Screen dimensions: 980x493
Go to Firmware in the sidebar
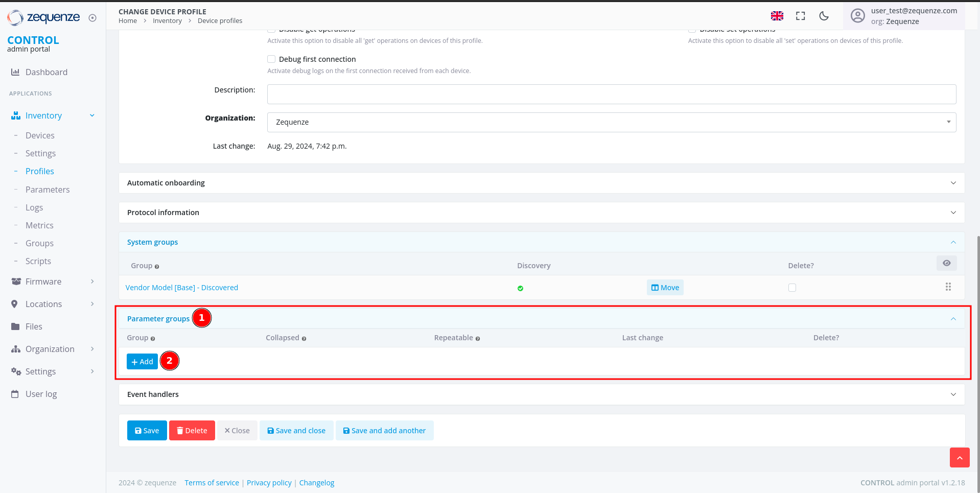click(43, 281)
